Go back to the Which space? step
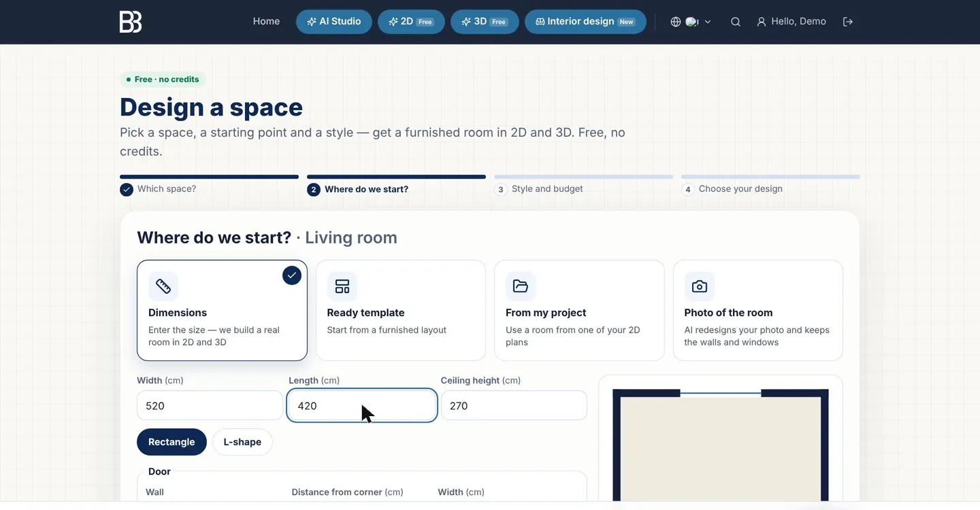The height and width of the screenshot is (510, 980). (209, 186)
